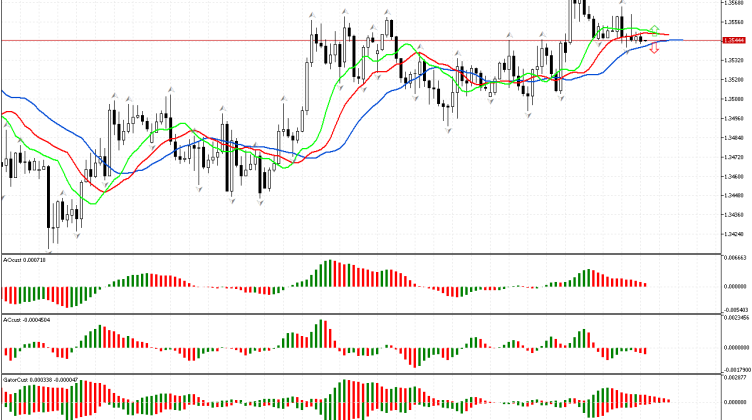This screenshot has height=420, width=752.
Task: Click the 1.34960 price axis label
Action: [x=735, y=118]
